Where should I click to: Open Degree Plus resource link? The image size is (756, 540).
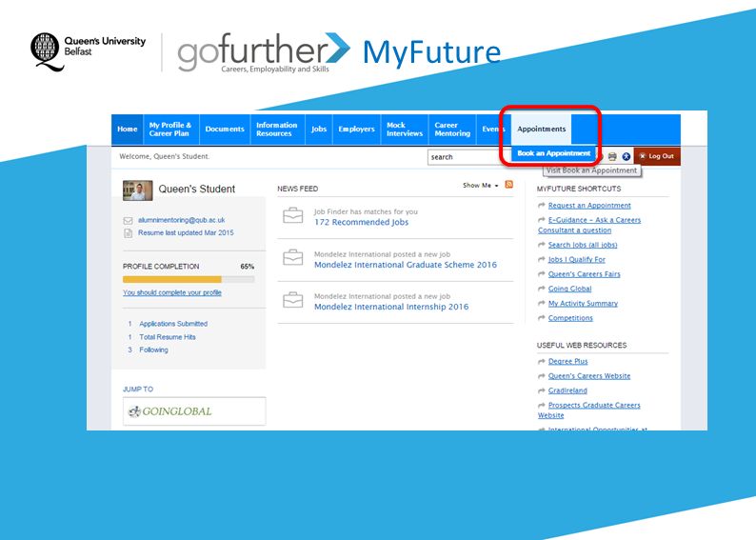pos(568,361)
